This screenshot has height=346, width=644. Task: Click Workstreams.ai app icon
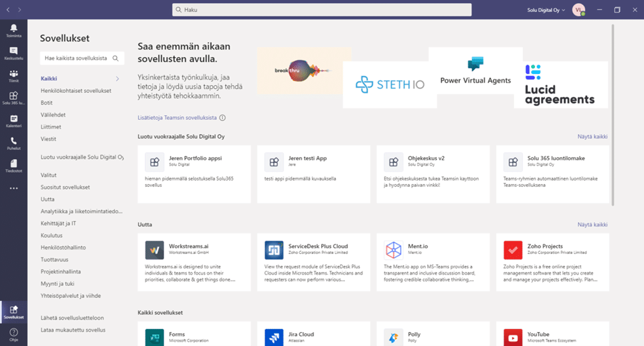tap(154, 250)
